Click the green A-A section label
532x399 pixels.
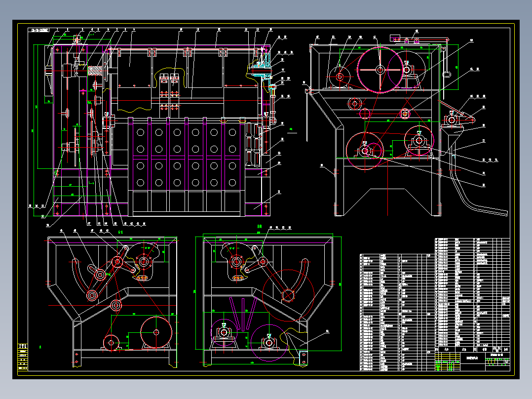[x=120, y=232]
